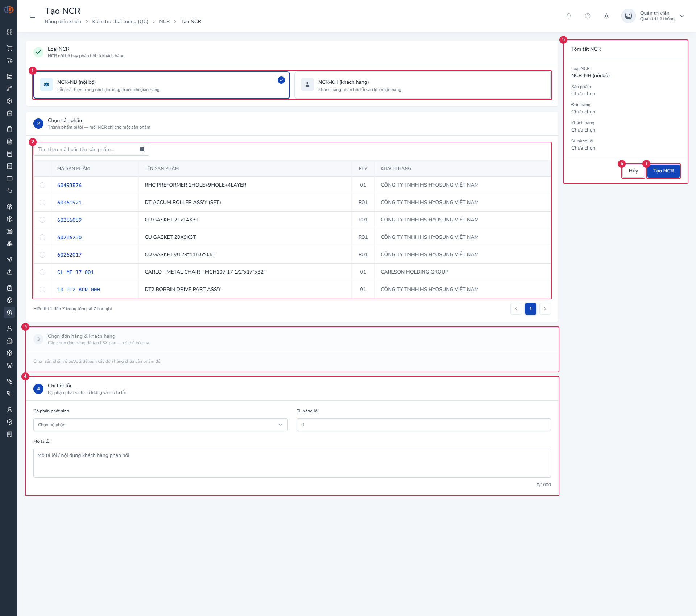696x616 pixels.
Task: Open Bảng điều khiển breadcrumb
Action: click(63, 21)
